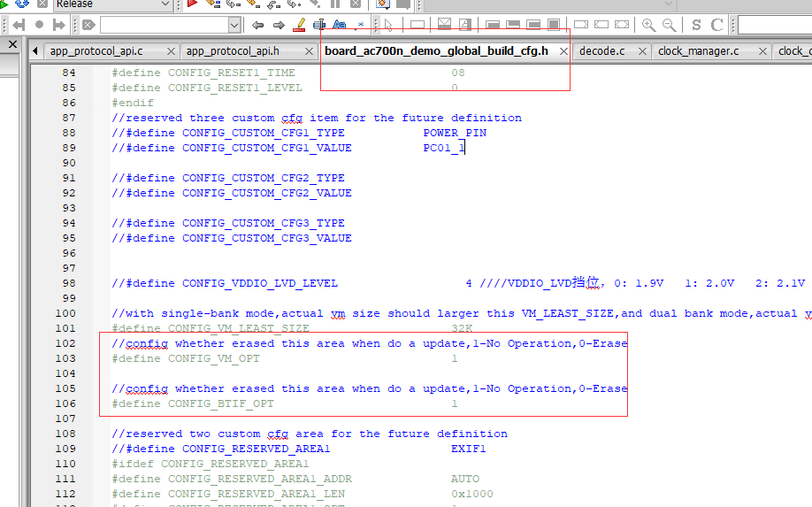Open the Release build target dropdown

point(112,4)
